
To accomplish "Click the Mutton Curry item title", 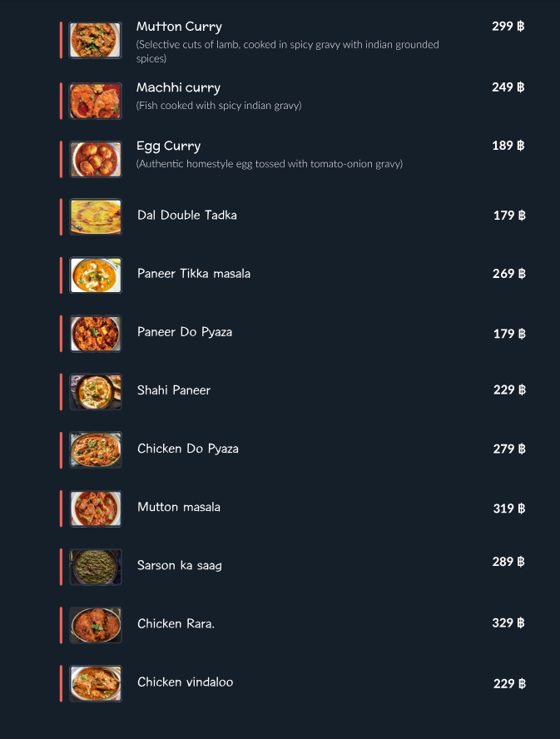I will tap(179, 27).
